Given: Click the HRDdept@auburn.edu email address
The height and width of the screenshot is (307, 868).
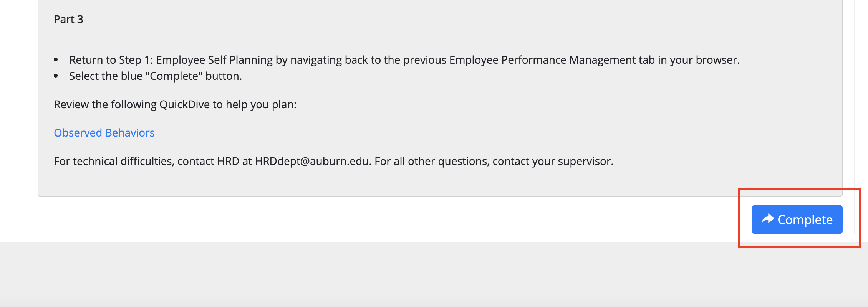Looking at the screenshot, I should click(312, 162).
